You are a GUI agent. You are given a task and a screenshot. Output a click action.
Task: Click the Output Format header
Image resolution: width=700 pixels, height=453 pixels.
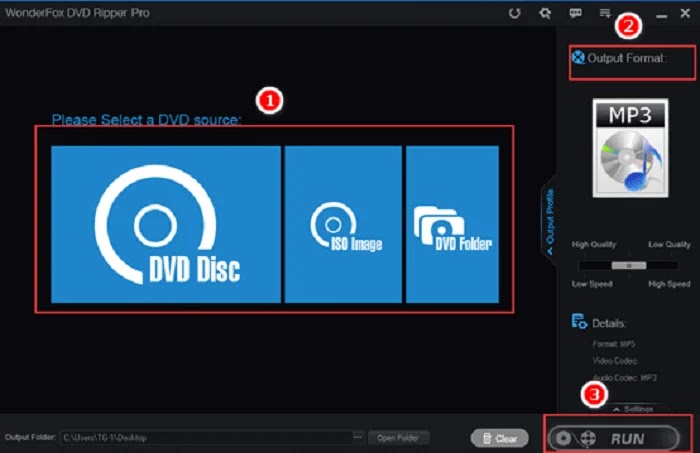pos(626,58)
